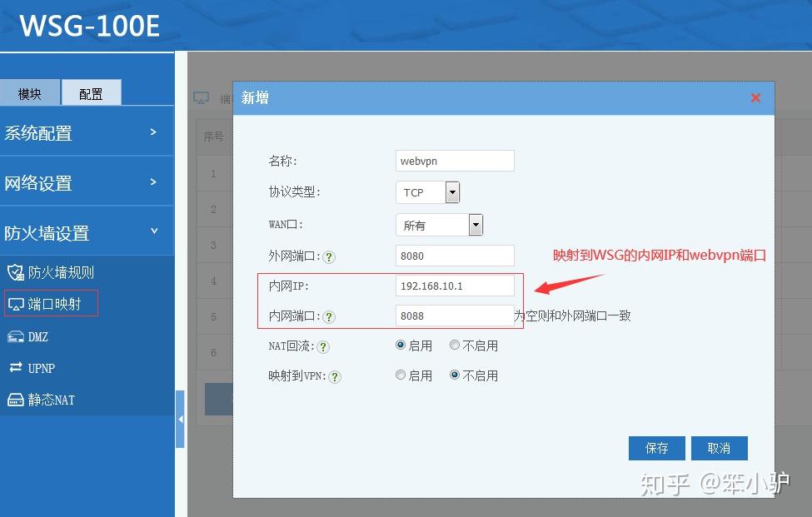Switch to the 配置 tab
Image resolution: width=812 pixels, height=517 pixels.
click(x=92, y=93)
